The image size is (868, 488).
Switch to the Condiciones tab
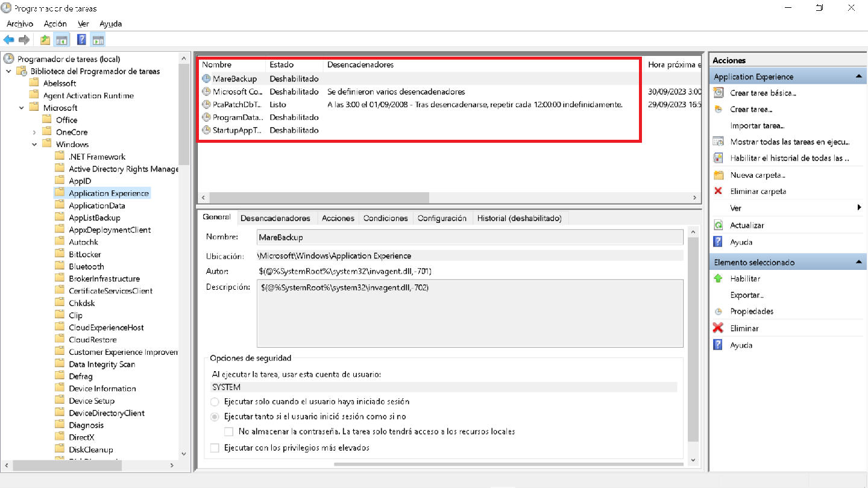pyautogui.click(x=386, y=218)
